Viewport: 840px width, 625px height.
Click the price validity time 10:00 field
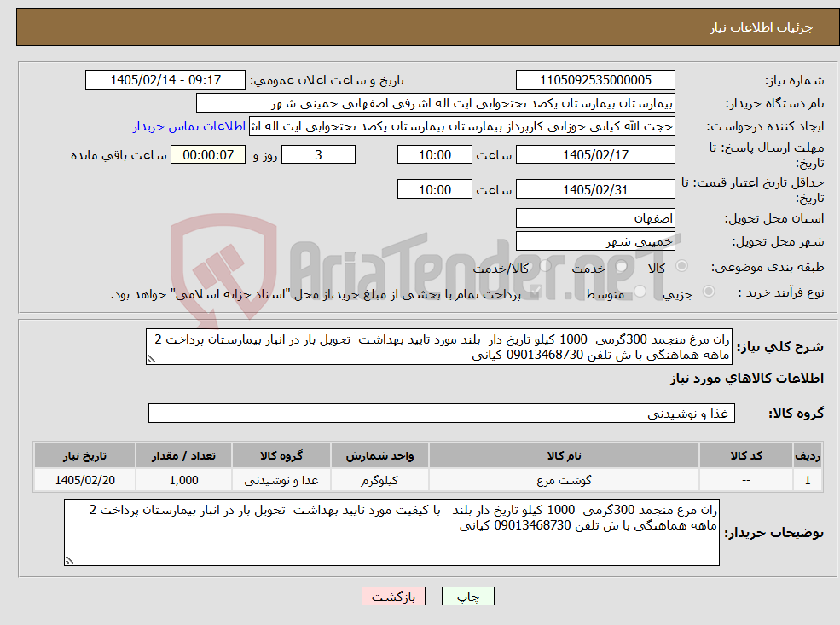(434, 189)
